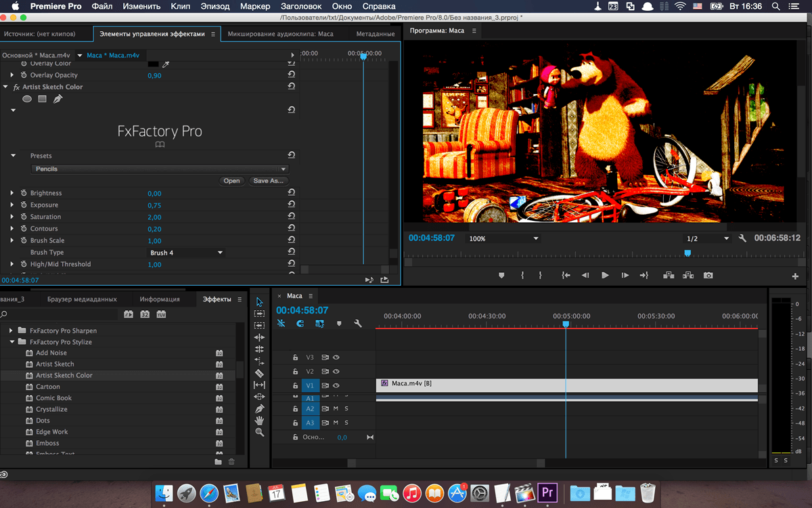This screenshot has height=508, width=812.
Task: Select the Selection arrow tool
Action: (260, 302)
